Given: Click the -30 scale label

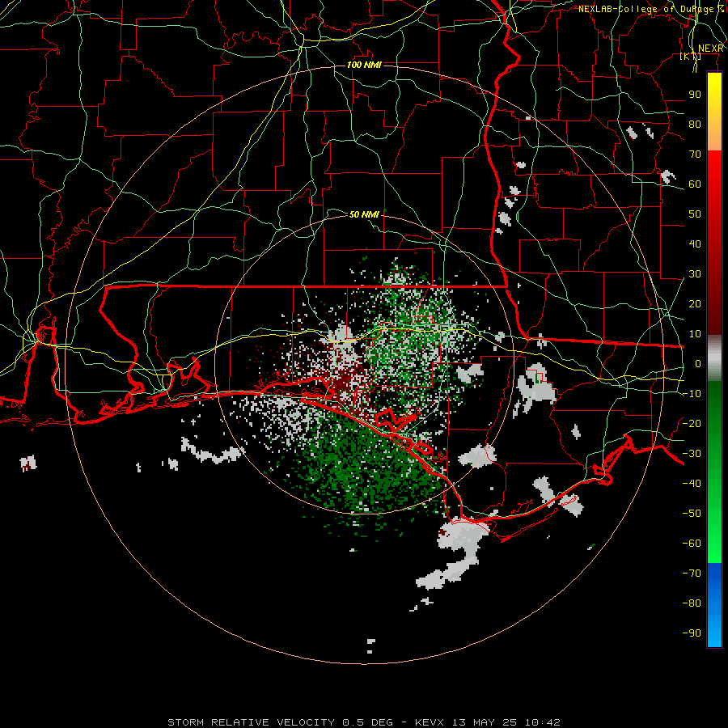Looking at the screenshot, I should pos(692,454).
